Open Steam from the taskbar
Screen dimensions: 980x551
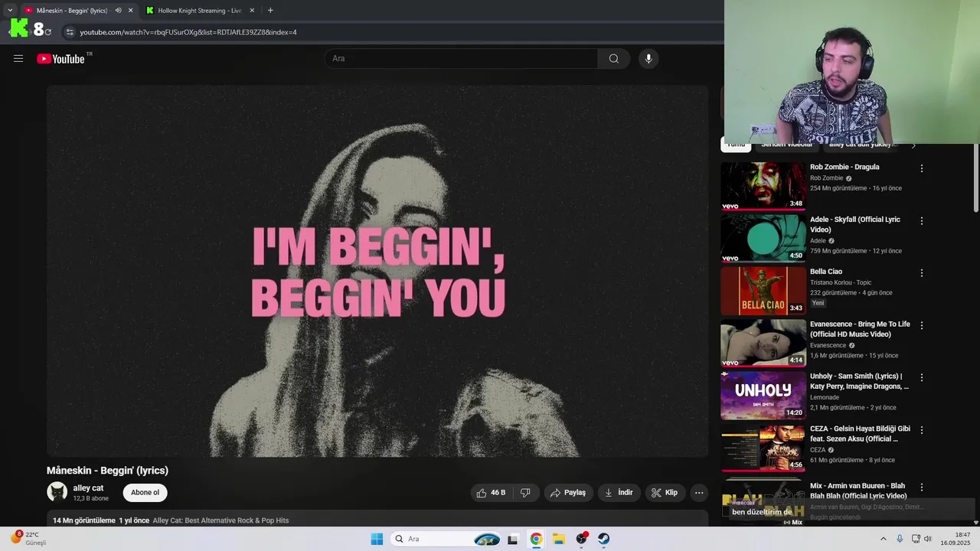point(604,539)
